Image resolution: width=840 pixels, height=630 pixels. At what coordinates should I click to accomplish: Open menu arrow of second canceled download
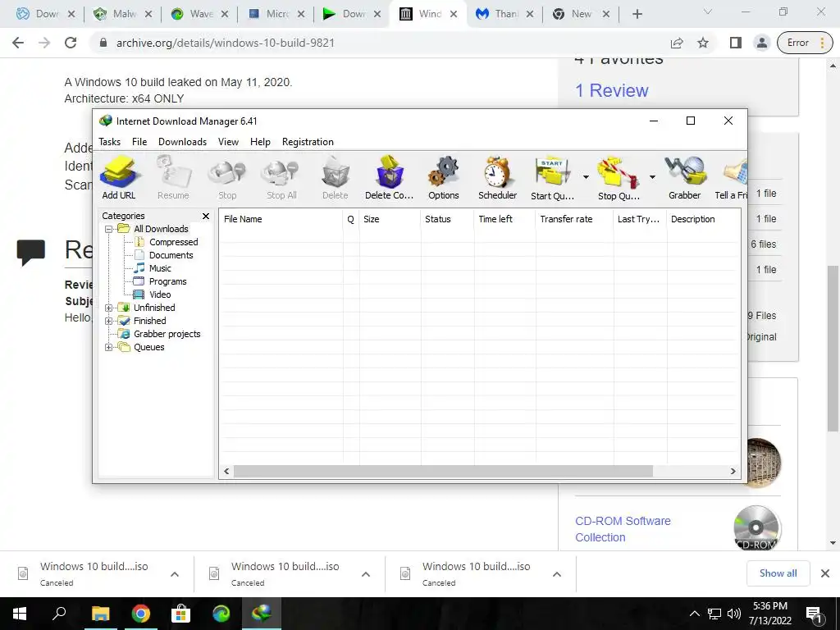pos(366,574)
